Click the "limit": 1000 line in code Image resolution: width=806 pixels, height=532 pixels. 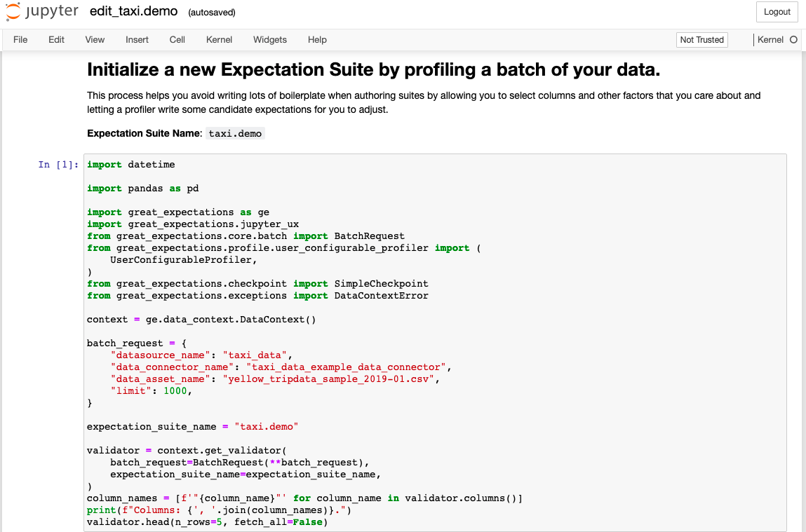tap(151, 391)
